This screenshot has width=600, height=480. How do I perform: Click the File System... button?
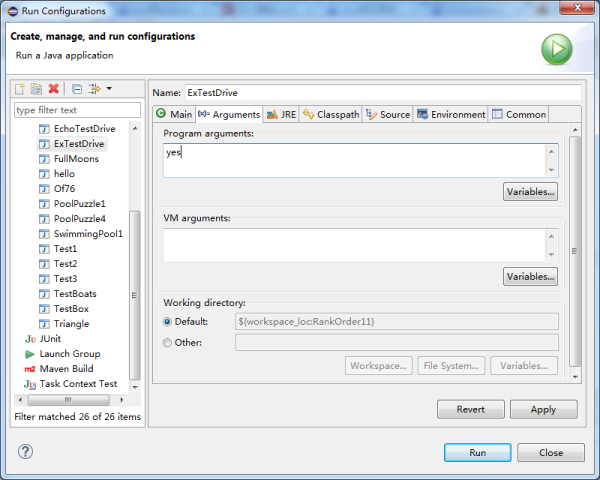click(x=451, y=366)
